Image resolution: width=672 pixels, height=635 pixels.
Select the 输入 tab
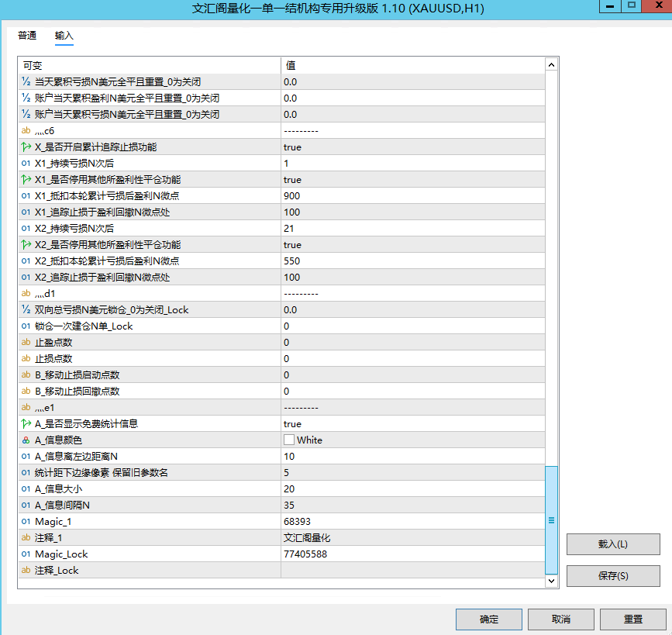point(64,36)
